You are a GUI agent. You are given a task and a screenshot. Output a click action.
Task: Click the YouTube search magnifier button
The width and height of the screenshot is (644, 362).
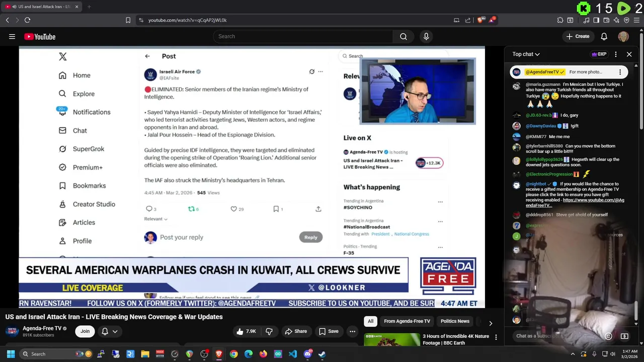pyautogui.click(x=404, y=36)
